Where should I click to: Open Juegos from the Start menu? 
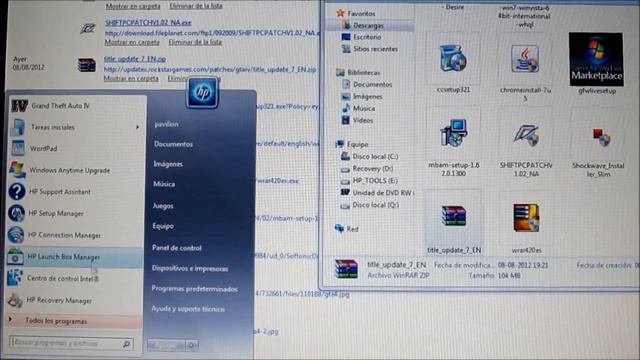[x=163, y=206]
